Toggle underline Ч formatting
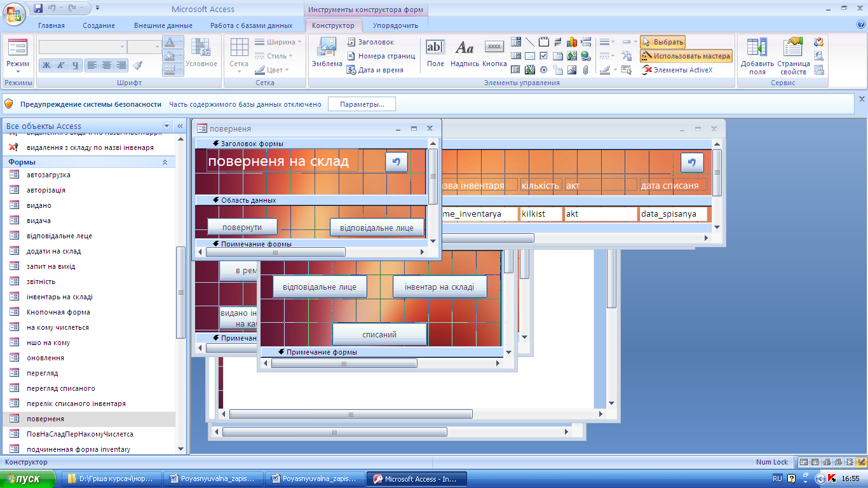 (75, 65)
